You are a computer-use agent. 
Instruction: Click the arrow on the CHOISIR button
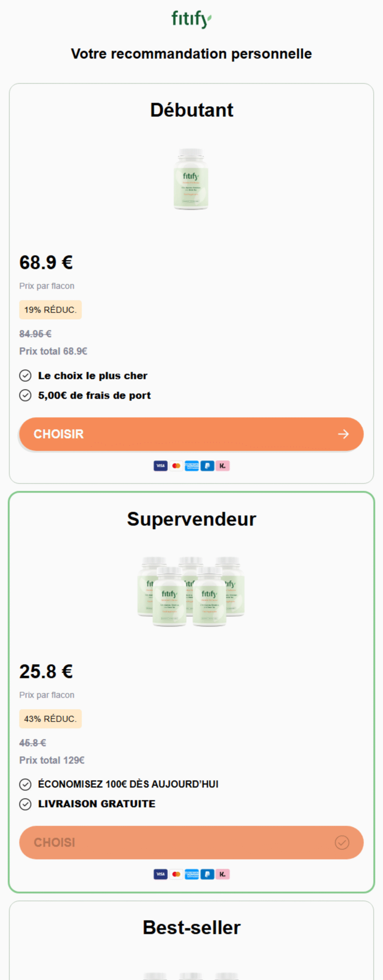(x=343, y=434)
